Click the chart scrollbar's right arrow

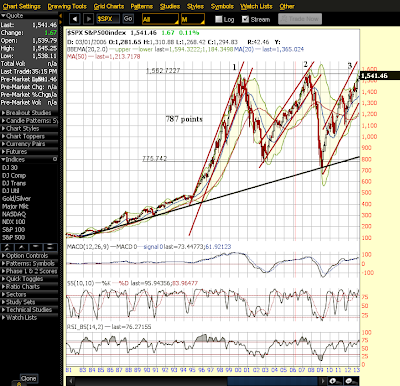click(322, 381)
